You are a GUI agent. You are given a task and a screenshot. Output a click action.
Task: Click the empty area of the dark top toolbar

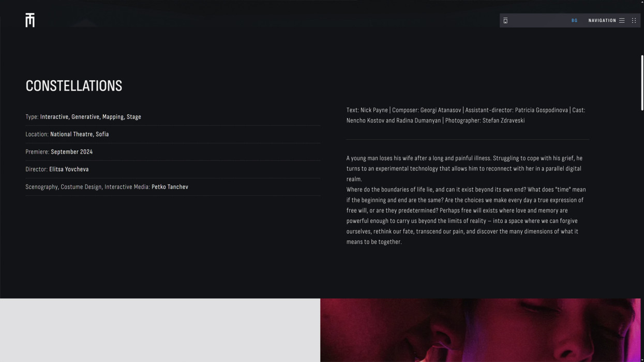pyautogui.click(x=538, y=21)
